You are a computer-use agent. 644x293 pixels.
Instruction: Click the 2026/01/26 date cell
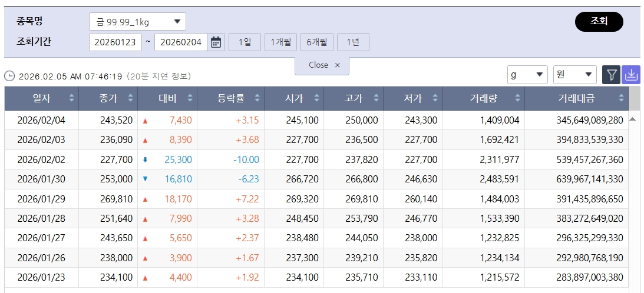click(41, 258)
